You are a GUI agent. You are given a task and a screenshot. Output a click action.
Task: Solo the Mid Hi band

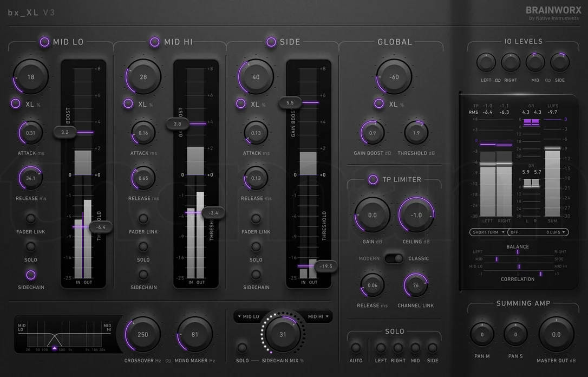(x=143, y=247)
